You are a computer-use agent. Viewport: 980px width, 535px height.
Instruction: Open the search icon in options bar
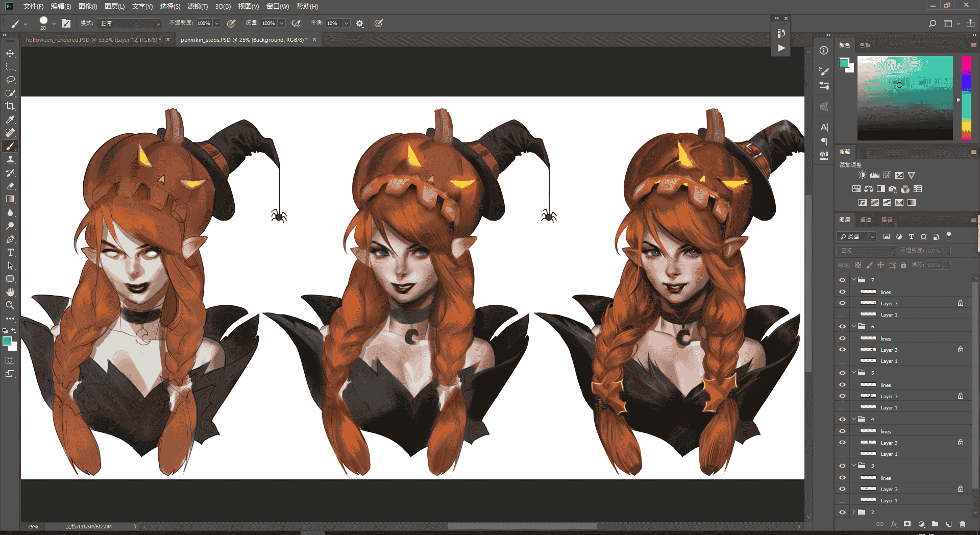click(932, 23)
